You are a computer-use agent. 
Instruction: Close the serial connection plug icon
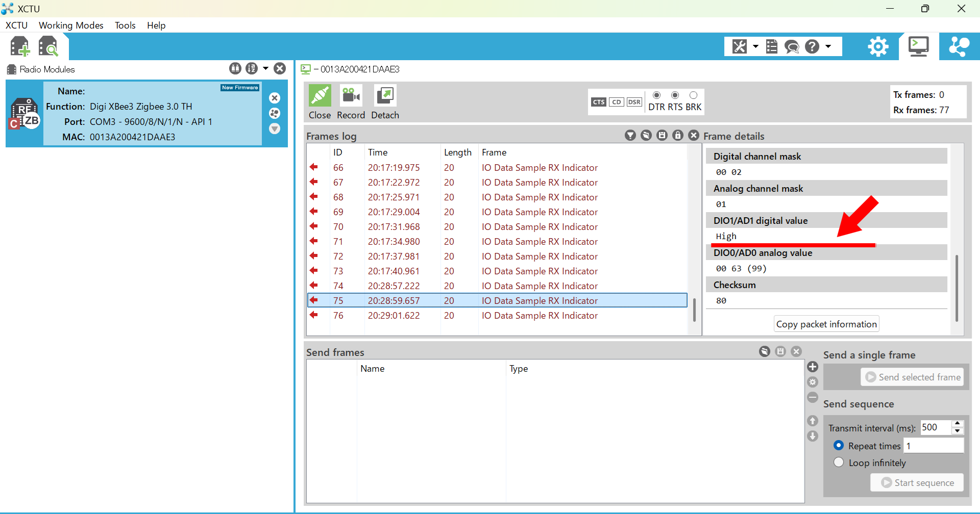point(320,96)
